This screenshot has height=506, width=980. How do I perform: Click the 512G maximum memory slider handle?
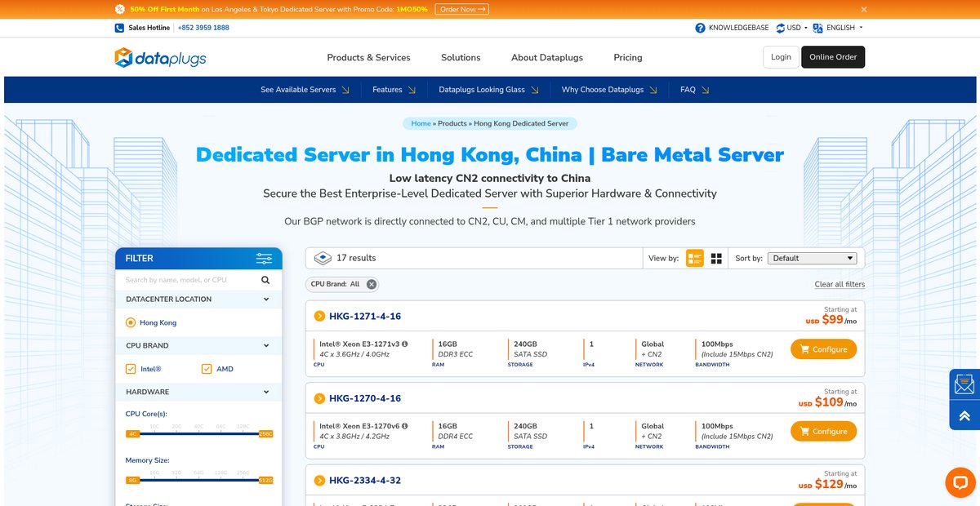click(x=265, y=480)
